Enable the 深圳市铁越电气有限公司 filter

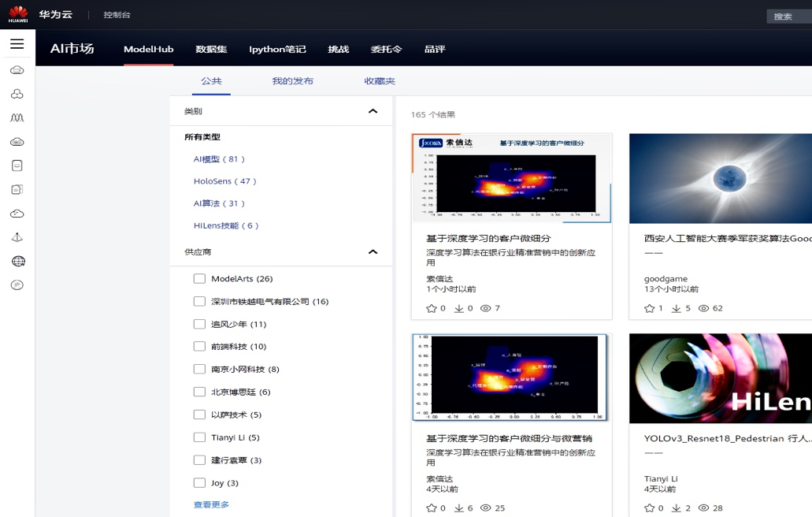[199, 301]
